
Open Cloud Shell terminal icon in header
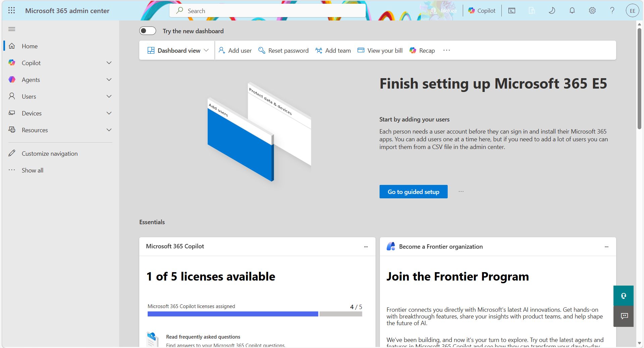tap(512, 11)
